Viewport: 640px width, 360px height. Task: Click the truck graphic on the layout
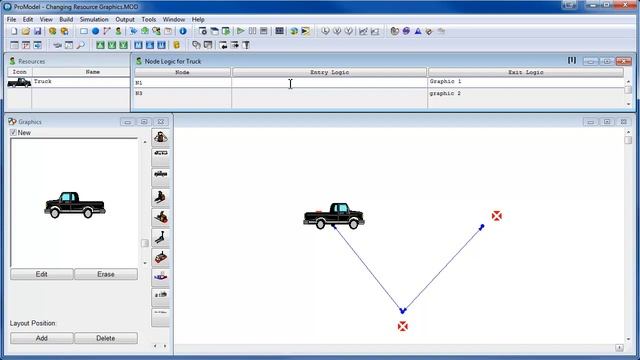coord(334,216)
